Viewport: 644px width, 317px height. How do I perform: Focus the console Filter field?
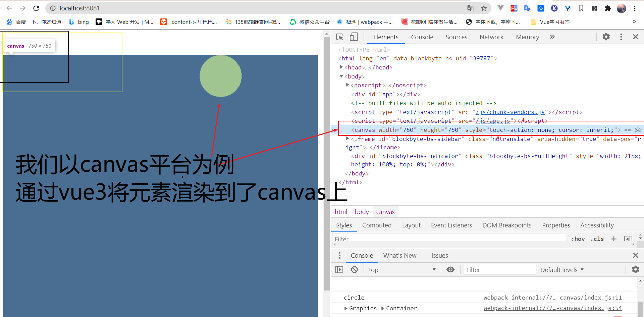[500, 269]
